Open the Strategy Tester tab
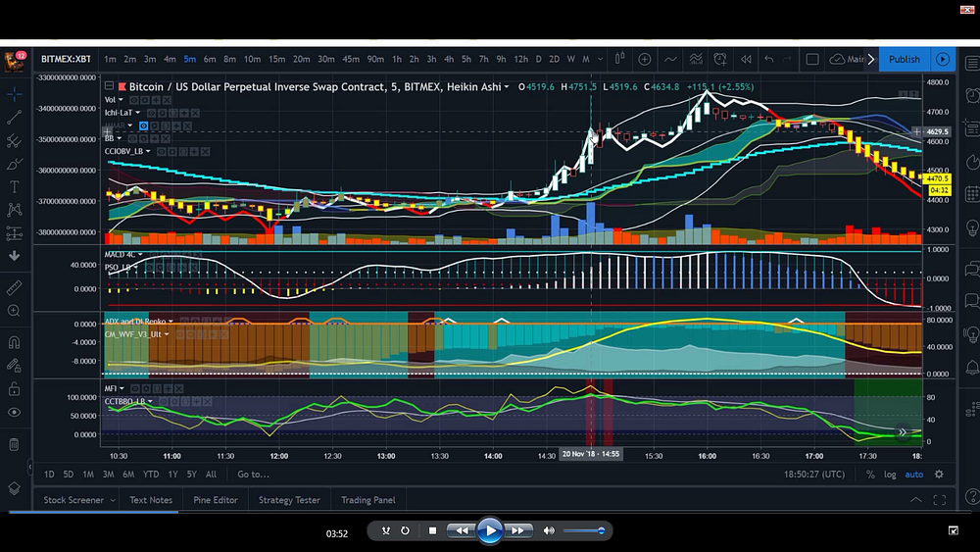 tap(289, 500)
